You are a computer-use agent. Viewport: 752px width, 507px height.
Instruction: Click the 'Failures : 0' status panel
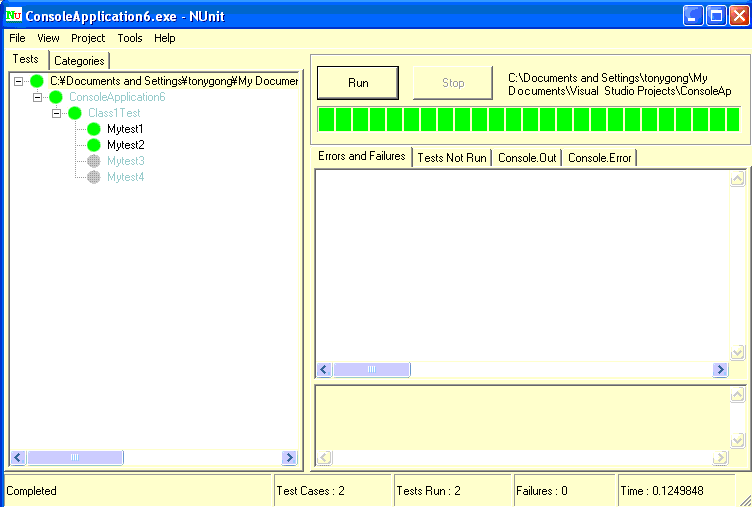click(565, 491)
